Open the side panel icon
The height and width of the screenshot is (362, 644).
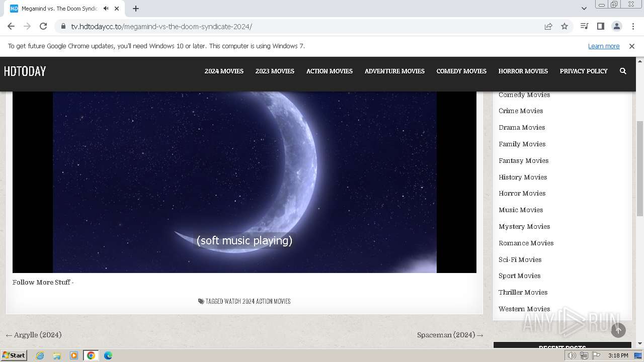[x=600, y=26]
